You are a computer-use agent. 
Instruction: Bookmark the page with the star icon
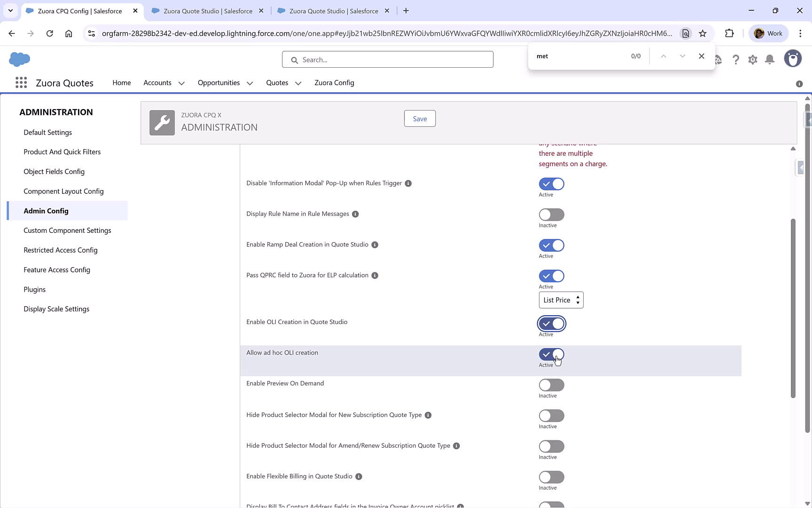[703, 33]
